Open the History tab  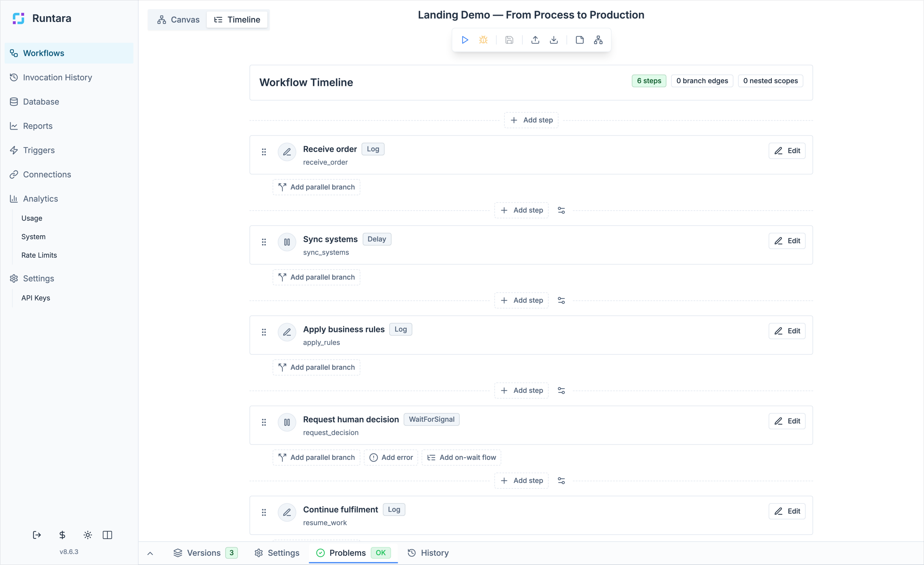click(428, 553)
